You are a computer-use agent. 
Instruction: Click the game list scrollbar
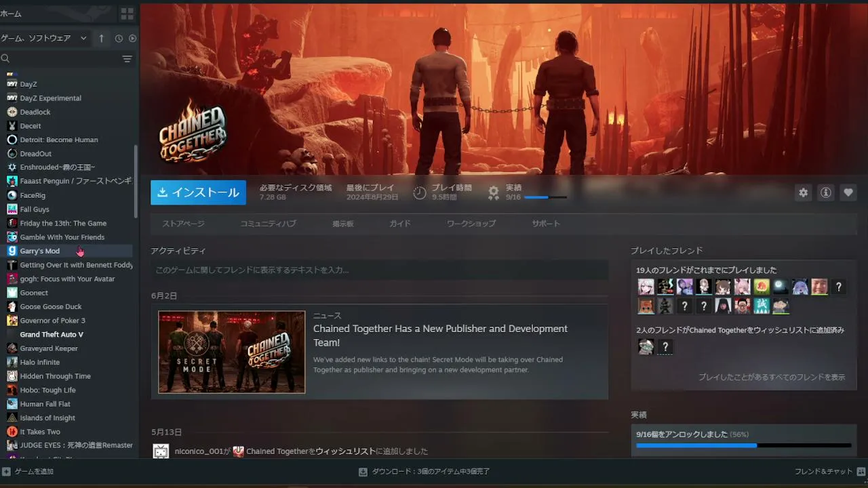pos(136,180)
